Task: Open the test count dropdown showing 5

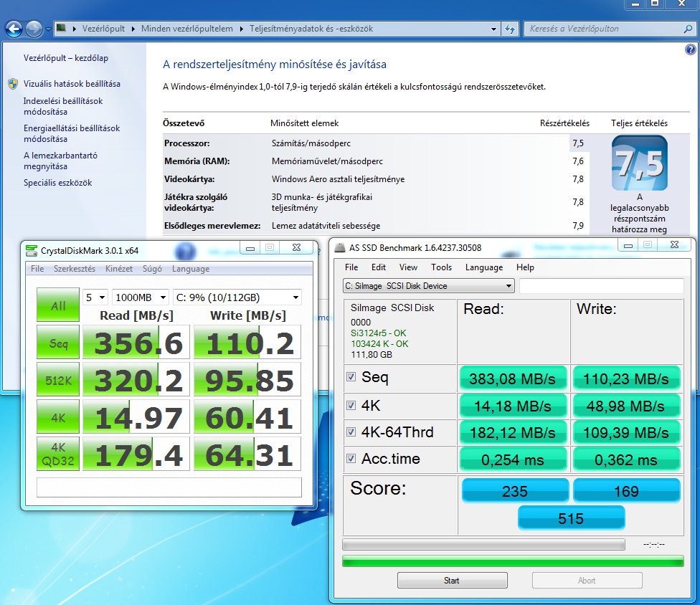Action: point(95,297)
